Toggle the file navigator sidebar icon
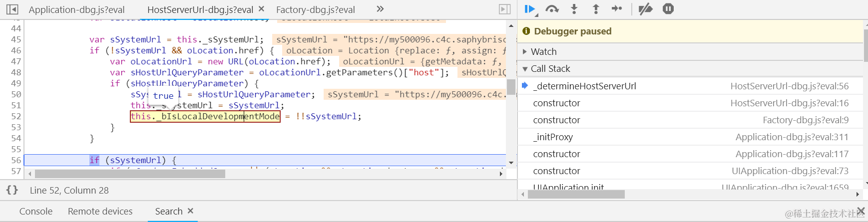Image resolution: width=868 pixels, height=222 pixels. coord(12,9)
